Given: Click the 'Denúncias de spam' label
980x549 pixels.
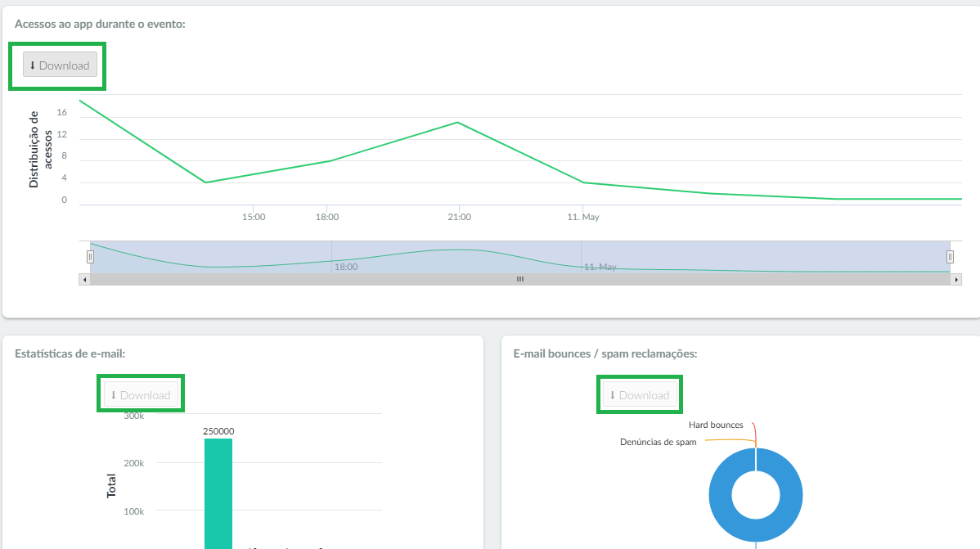Looking at the screenshot, I should click(659, 442).
